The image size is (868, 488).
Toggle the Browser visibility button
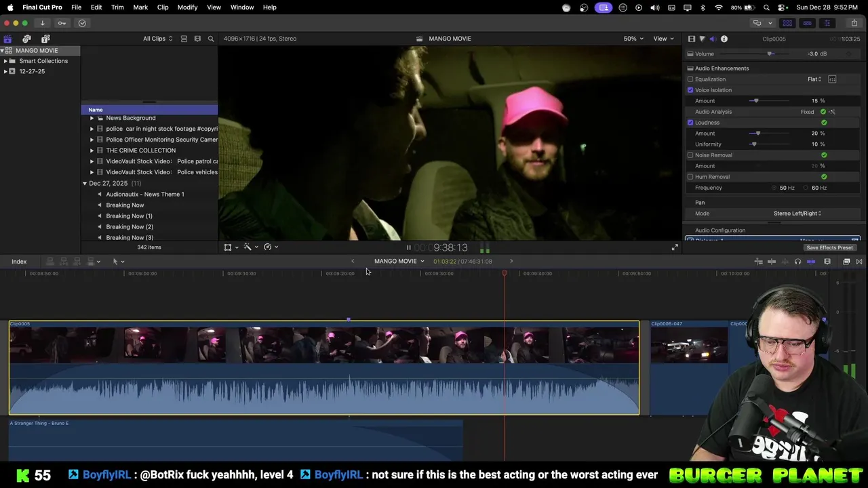point(788,23)
